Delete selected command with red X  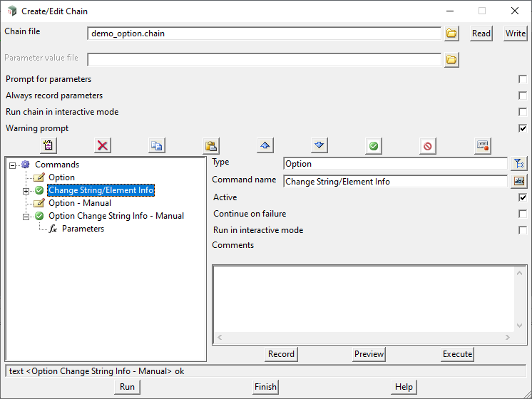click(103, 146)
